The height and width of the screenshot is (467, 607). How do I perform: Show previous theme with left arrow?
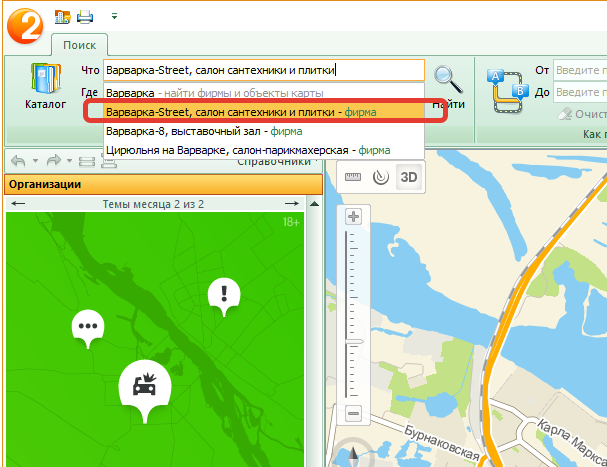(18, 204)
